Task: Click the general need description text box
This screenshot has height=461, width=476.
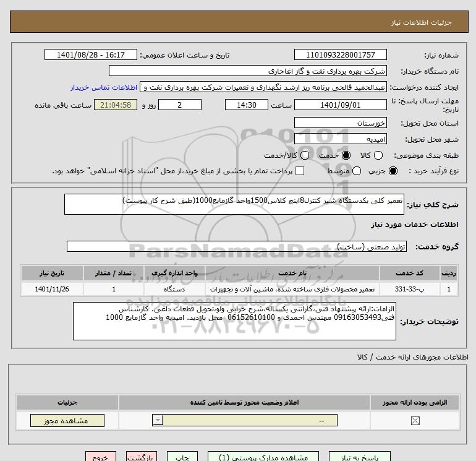Action: pos(234,204)
